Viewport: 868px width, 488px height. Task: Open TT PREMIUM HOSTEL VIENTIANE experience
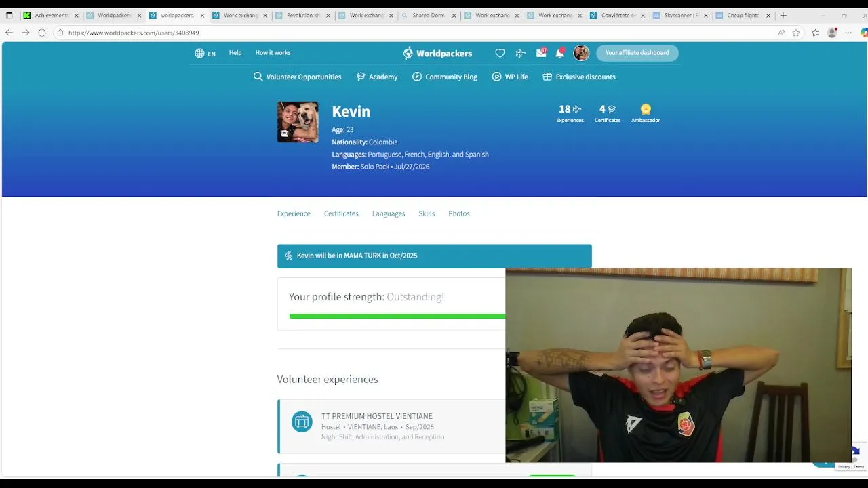click(376, 416)
